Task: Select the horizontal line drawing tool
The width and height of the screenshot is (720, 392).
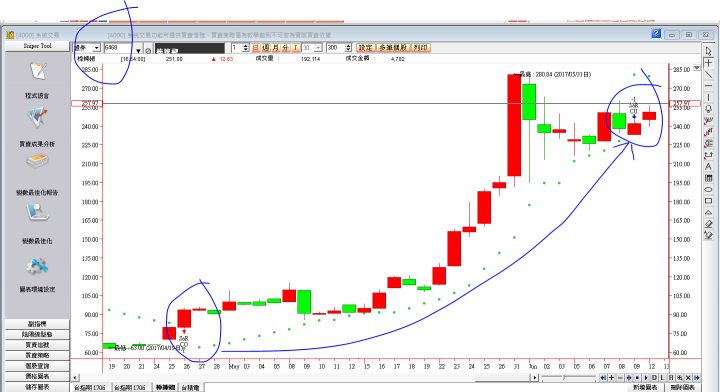Action: [708, 86]
